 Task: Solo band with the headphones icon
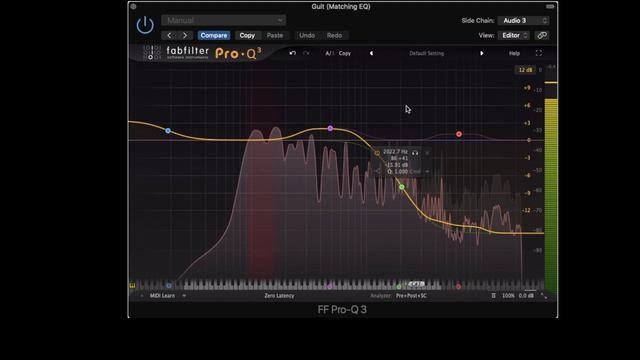click(x=415, y=153)
